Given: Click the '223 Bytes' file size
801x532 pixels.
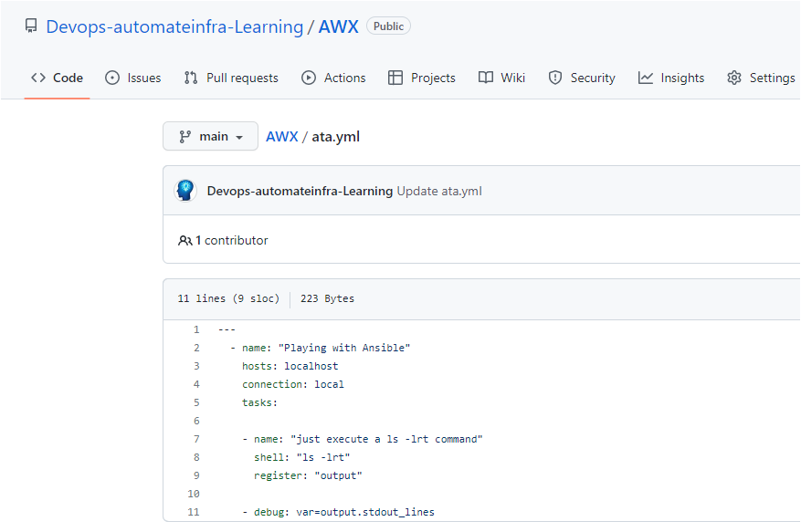Looking at the screenshot, I should click(x=327, y=298).
